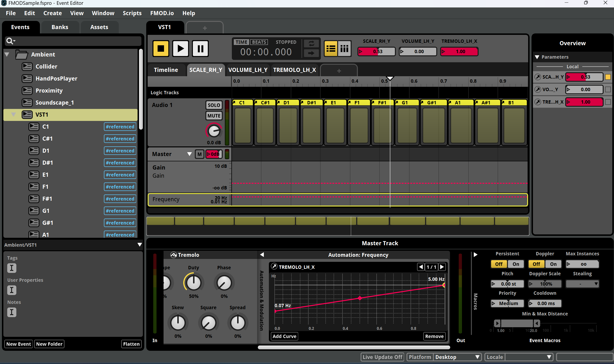The width and height of the screenshot is (614, 364).
Task: Toggle checkbox next to VO...Y parameter
Action: 608,89
